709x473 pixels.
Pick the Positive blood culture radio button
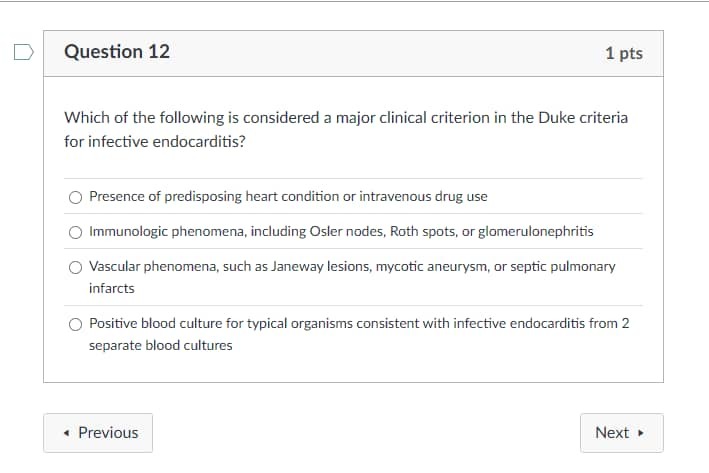(76, 324)
